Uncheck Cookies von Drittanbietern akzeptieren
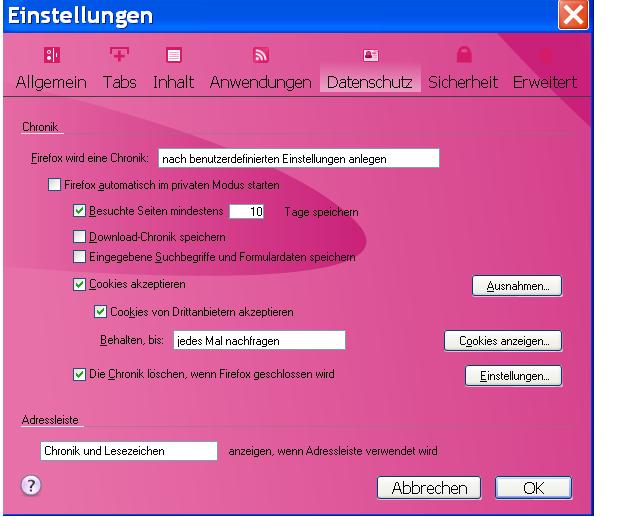 100,312
